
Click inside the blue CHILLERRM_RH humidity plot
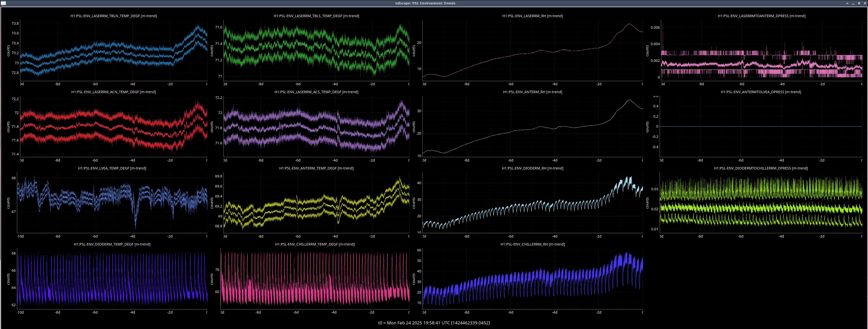click(532, 278)
